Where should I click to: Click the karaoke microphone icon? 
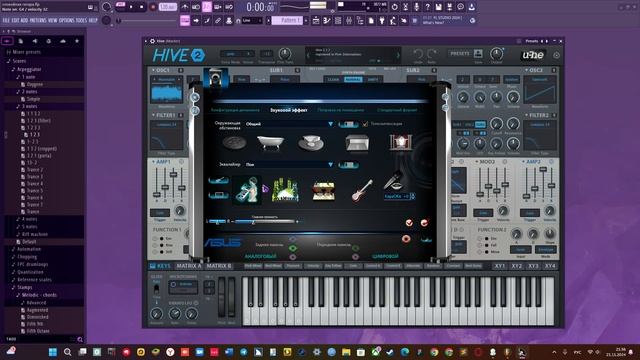[x=393, y=180]
